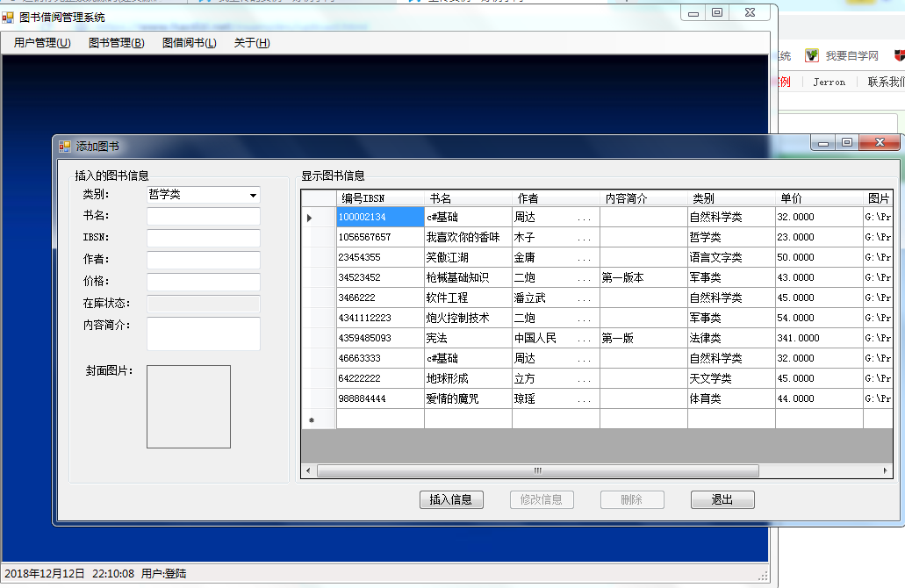Click the 在库状态 disabled field
The image size is (905, 588).
pos(203,304)
